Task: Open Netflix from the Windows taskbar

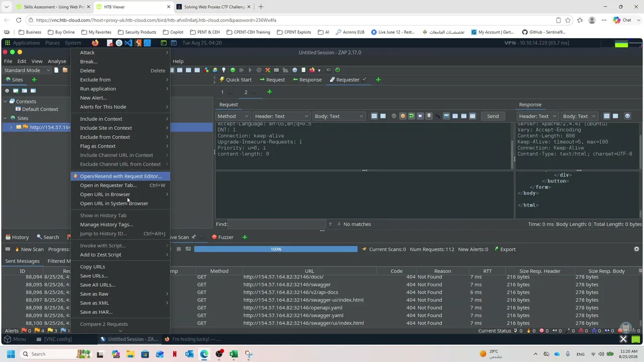Action: (175, 354)
